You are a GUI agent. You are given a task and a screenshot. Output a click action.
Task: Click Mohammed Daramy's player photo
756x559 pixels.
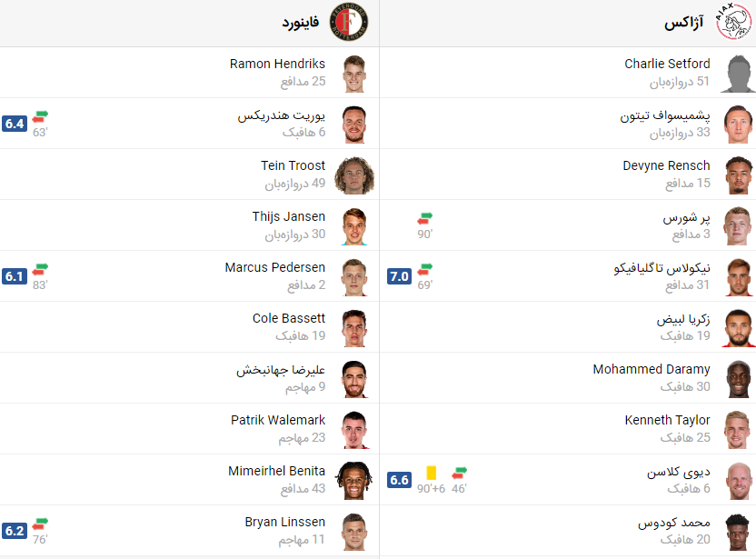[x=738, y=379]
